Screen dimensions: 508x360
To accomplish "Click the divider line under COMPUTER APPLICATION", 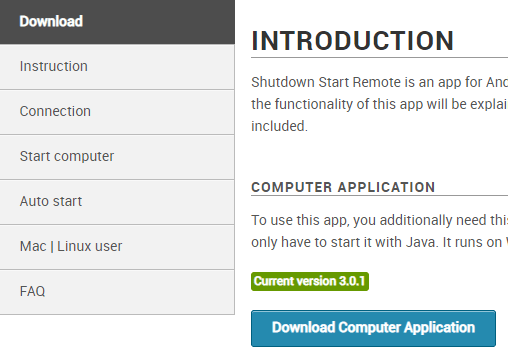I will coord(380,196).
